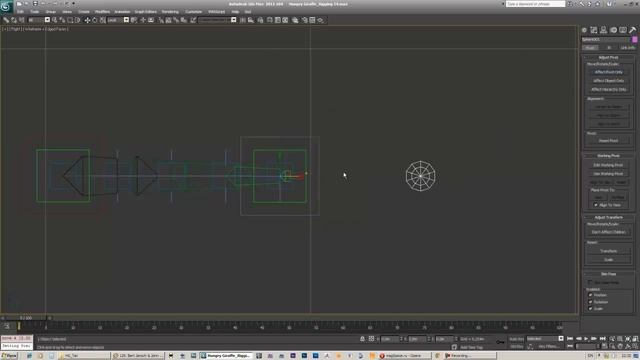Click the Affect Pivot Only button
640x360 pixels.
coord(608,72)
